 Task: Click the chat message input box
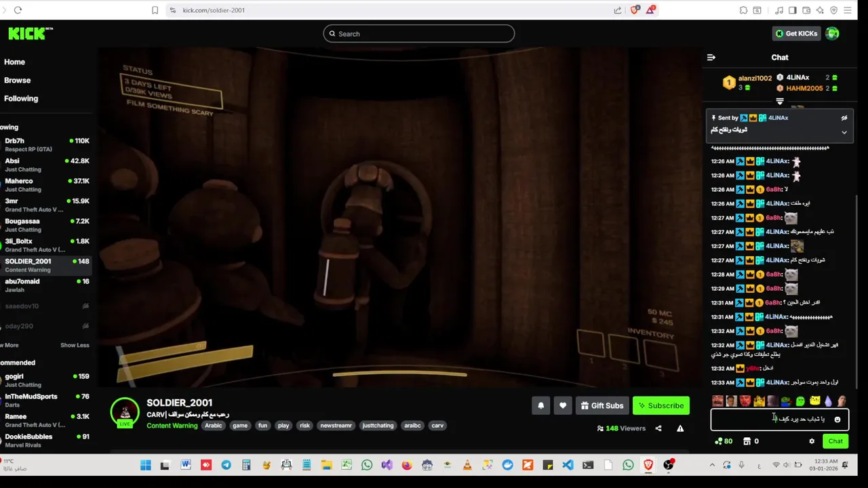tap(780, 420)
